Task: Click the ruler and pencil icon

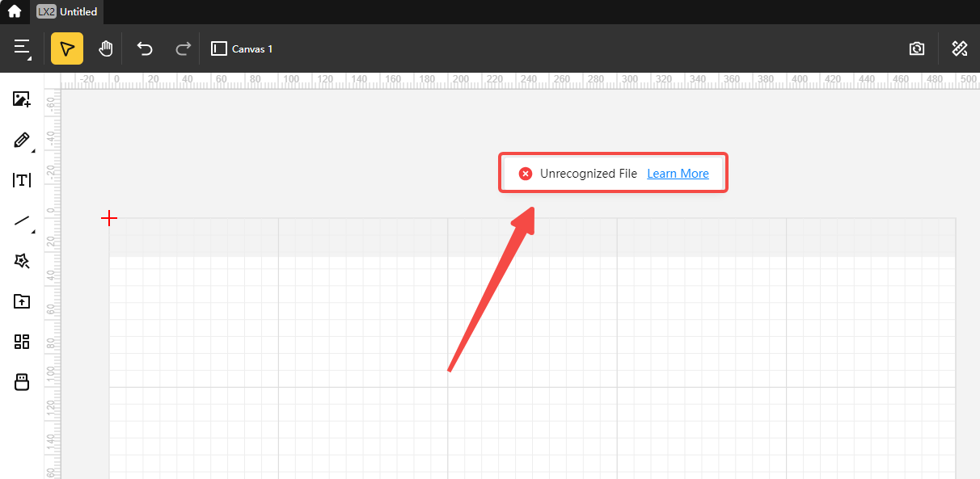Action: point(960,48)
